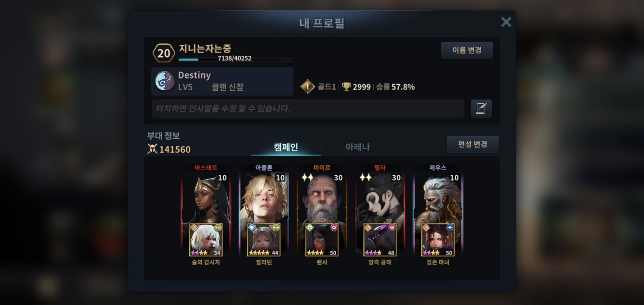Click the greeting message input field

click(x=308, y=108)
